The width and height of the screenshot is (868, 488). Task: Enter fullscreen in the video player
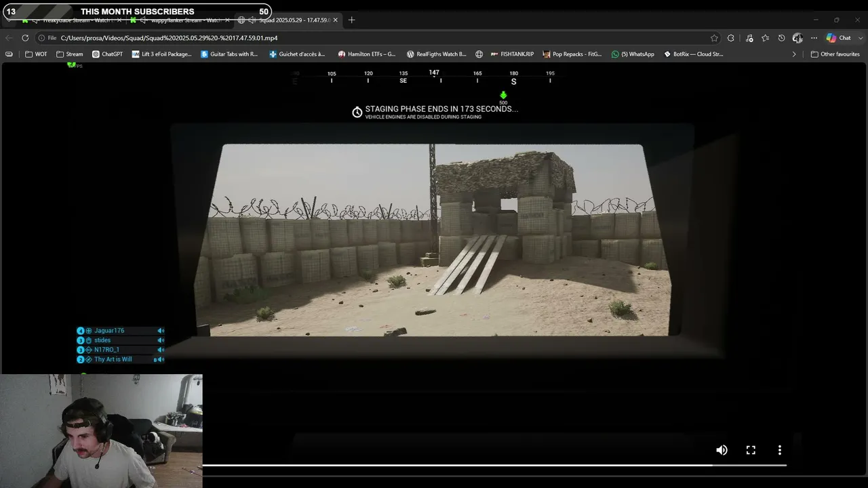coord(751,450)
